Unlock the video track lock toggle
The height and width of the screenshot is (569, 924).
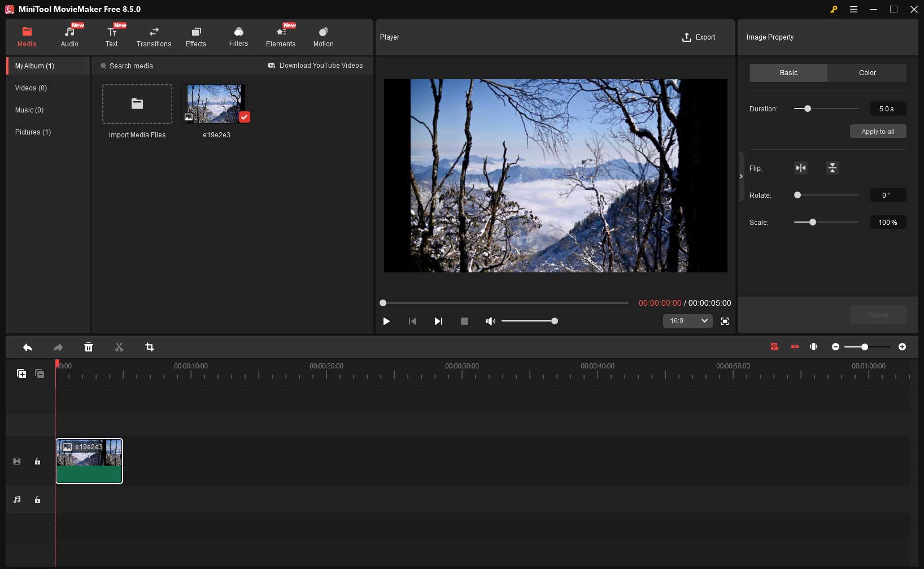(37, 461)
